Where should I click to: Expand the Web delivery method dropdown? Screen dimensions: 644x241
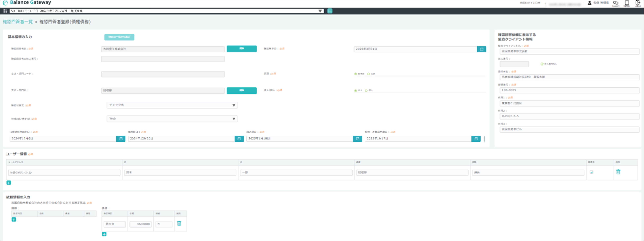(x=172, y=119)
